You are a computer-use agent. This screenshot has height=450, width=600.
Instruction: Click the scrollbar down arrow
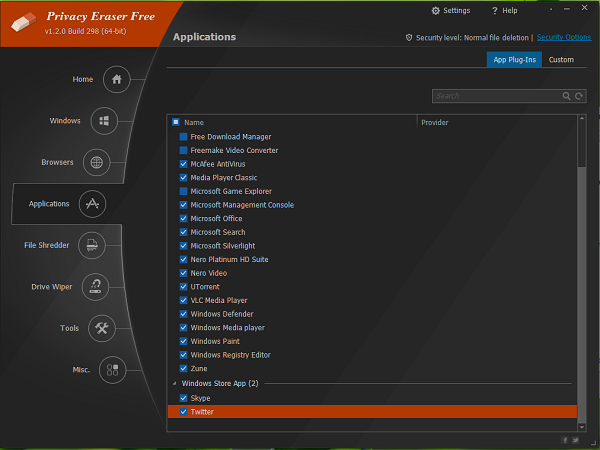pyautogui.click(x=582, y=427)
